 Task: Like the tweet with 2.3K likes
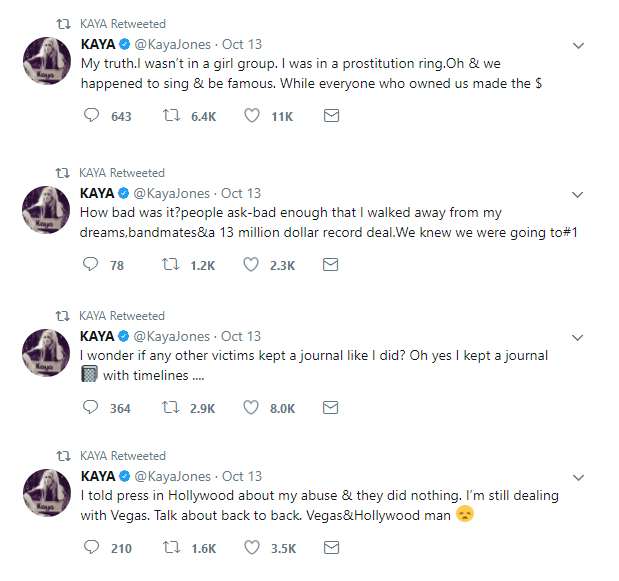[251, 265]
